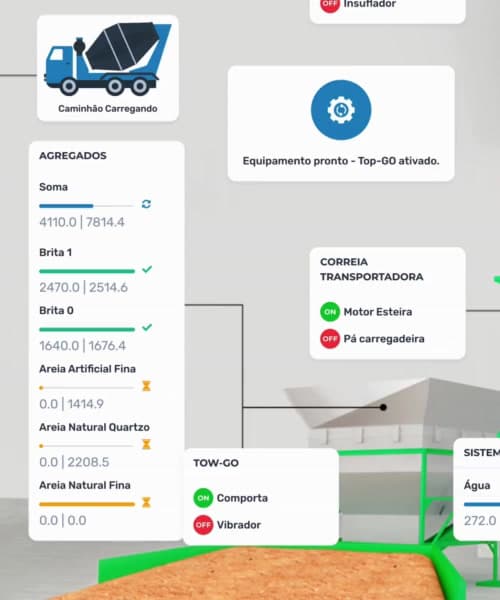The height and width of the screenshot is (600, 500).
Task: Toggle the Vibrador OFF indicator
Action: [203, 525]
